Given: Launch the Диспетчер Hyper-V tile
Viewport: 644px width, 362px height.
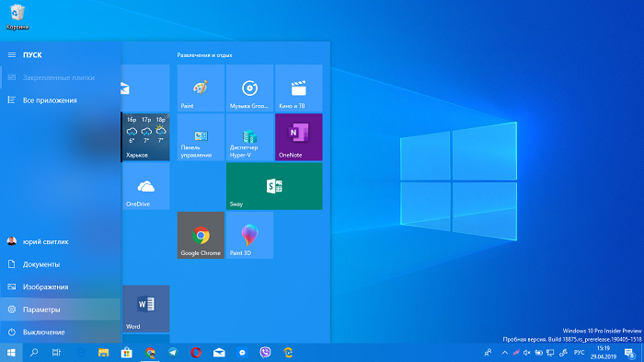Looking at the screenshot, I should [249, 137].
